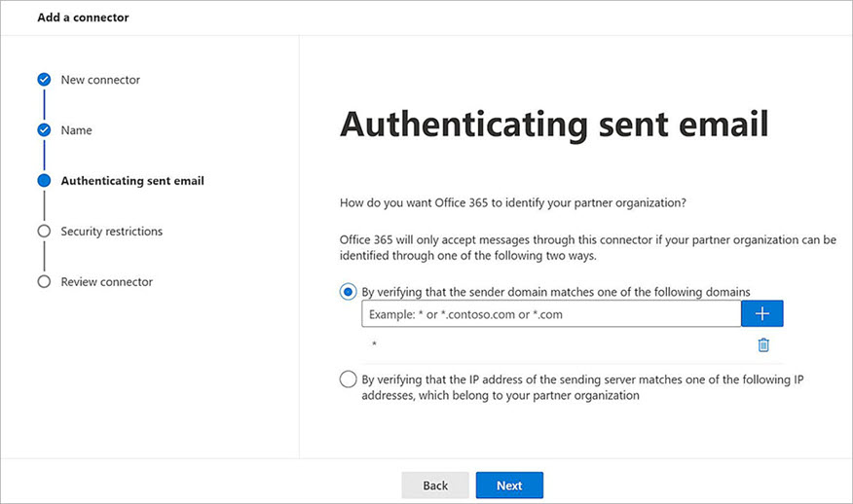
Task: Click the domain example input field
Action: coord(550,314)
